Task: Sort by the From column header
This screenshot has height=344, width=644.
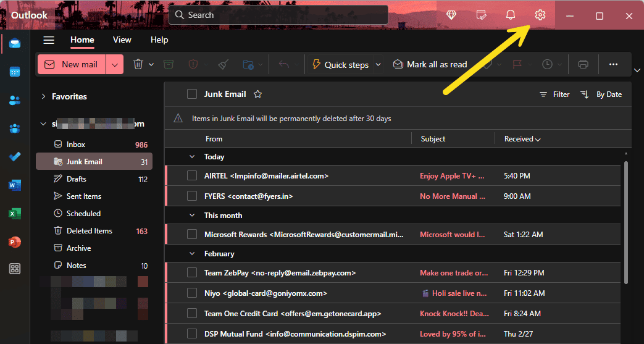Action: click(214, 139)
